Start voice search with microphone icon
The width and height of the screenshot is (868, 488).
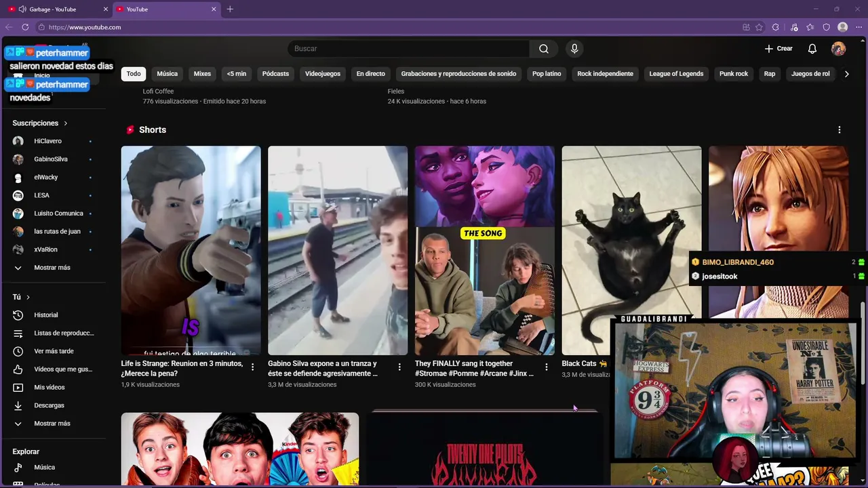click(574, 49)
